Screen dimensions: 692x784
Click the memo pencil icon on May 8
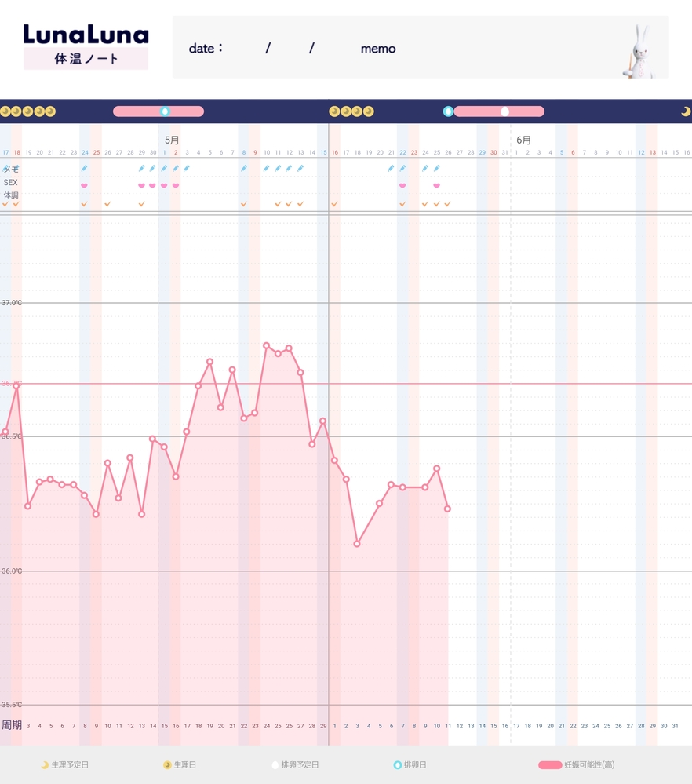[244, 168]
